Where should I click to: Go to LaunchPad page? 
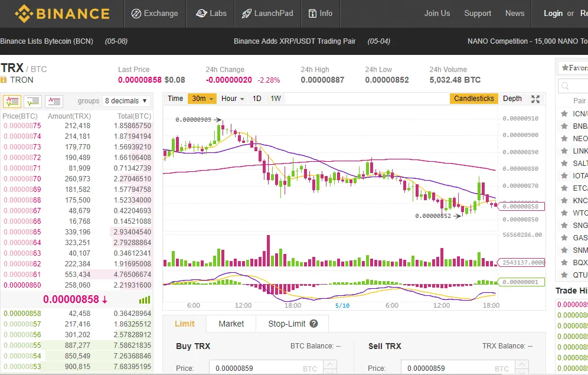[267, 14]
